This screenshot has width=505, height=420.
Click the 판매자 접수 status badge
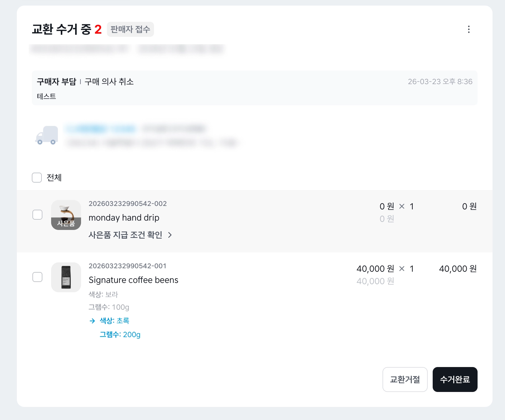130,29
